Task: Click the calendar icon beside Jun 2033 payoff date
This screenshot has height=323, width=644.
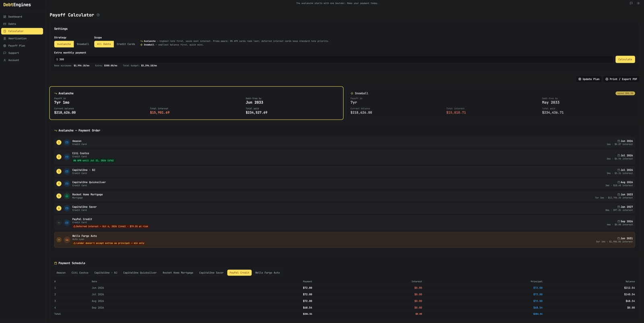Action: 619,195
